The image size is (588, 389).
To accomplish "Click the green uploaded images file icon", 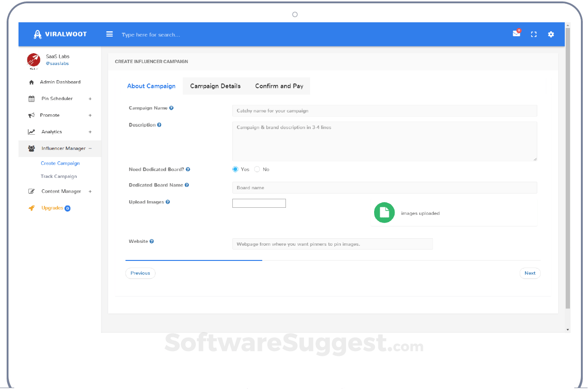I will [384, 213].
